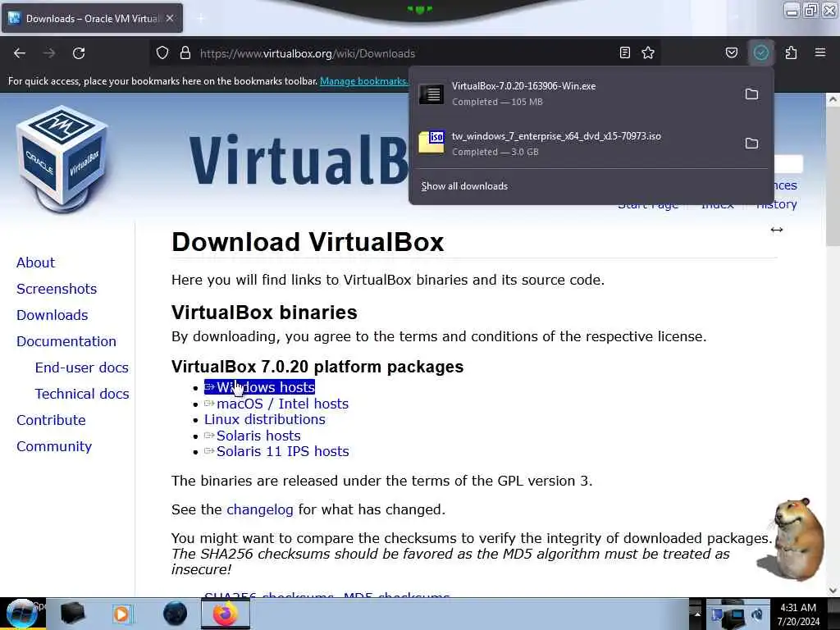This screenshot has height=630, width=840.
Task: Click the Windows hosts download link
Action: coord(259,387)
